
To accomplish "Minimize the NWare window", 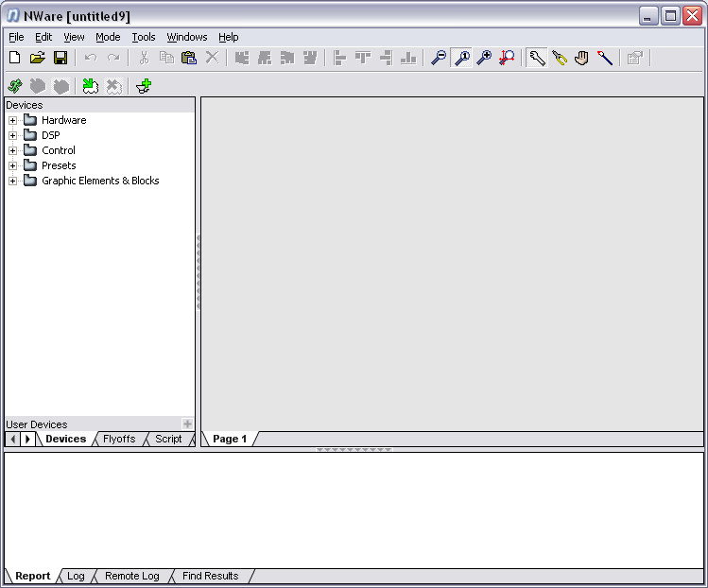I will (x=648, y=16).
